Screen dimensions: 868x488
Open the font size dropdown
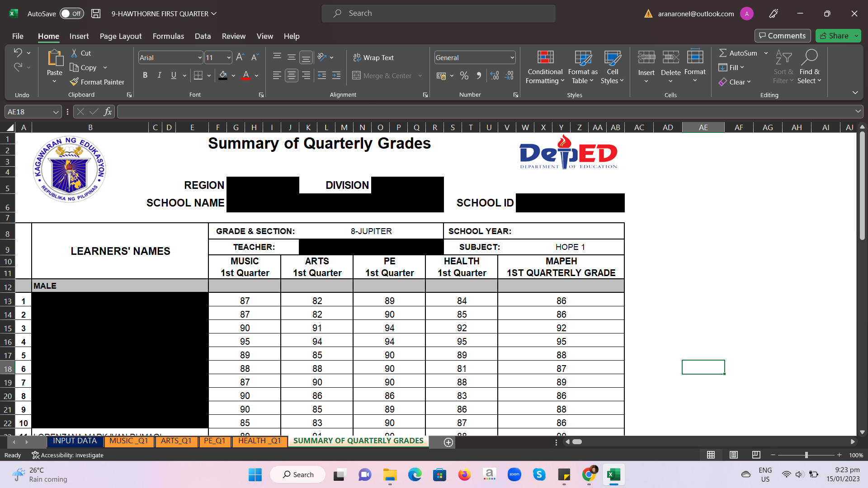click(x=229, y=57)
